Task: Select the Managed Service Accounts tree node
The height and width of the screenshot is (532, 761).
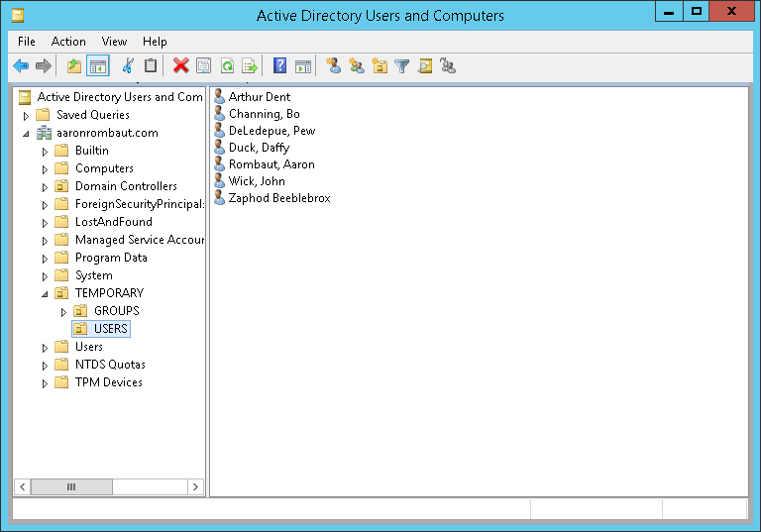Action: (140, 240)
